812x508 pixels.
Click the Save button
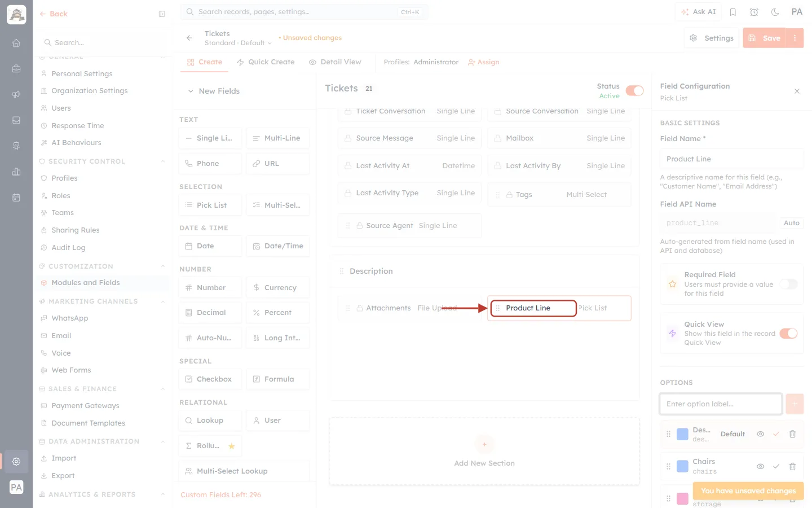(x=765, y=38)
